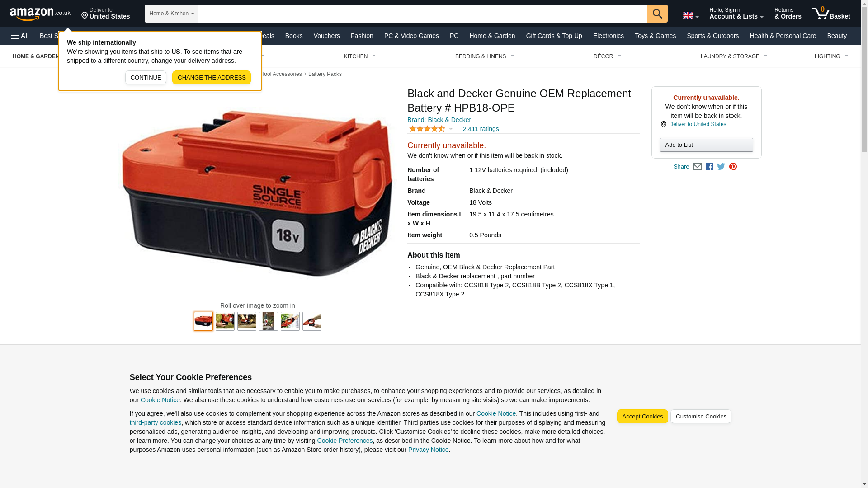Click the search magnifier button

pos(657,14)
